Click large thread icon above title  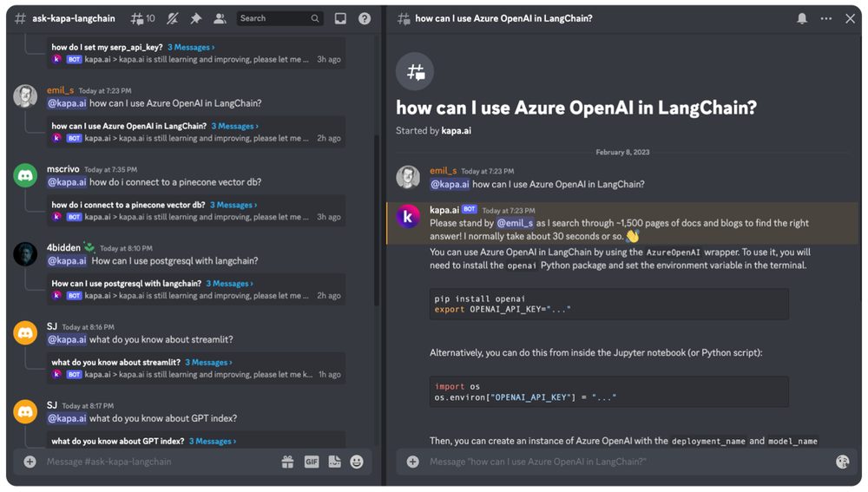pos(415,71)
